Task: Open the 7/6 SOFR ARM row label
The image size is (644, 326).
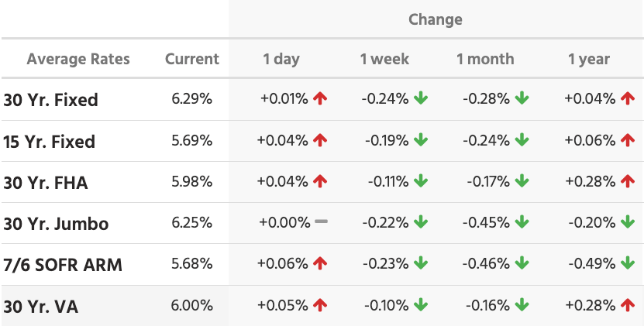Action: click(62, 265)
